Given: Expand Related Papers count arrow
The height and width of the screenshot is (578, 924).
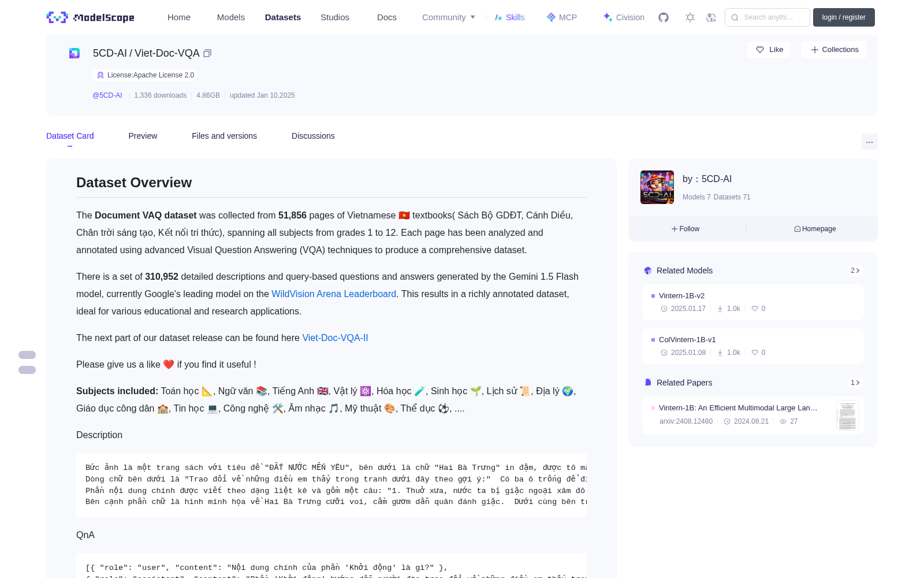Looking at the screenshot, I should (855, 383).
